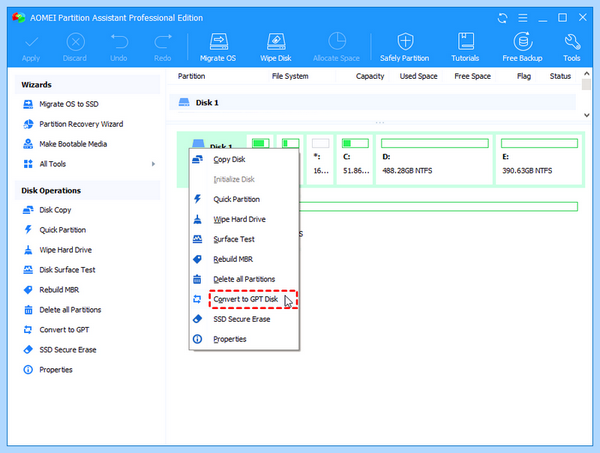
Task: Click the Disk Copy sidebar icon
Action: tap(28, 210)
